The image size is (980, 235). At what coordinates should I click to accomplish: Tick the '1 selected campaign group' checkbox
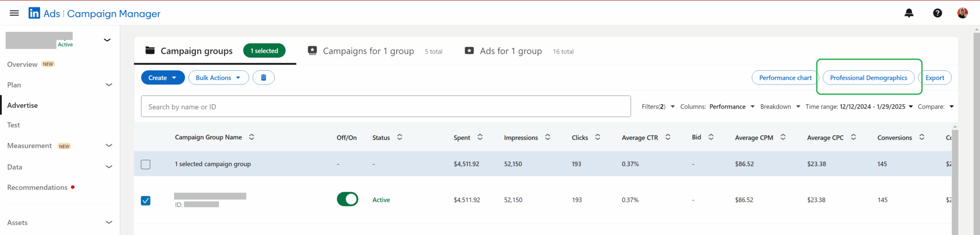point(145,164)
